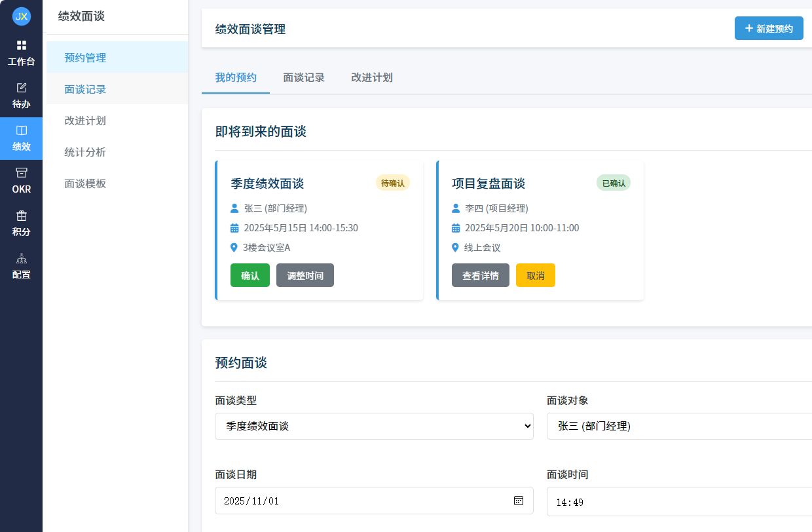The height and width of the screenshot is (532, 812).
Task: Switch to the 改进计划 tab
Action: (x=371, y=77)
